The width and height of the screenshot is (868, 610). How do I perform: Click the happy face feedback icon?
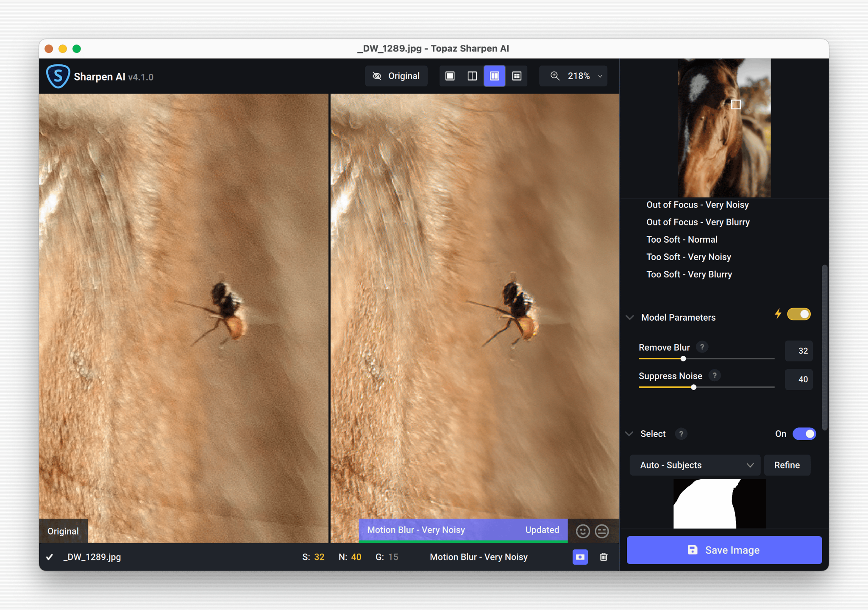583,531
